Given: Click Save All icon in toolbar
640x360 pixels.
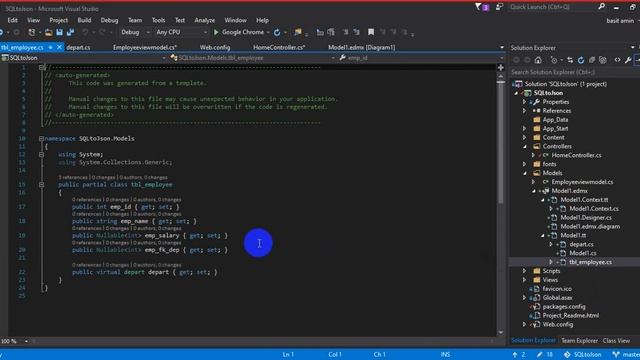Looking at the screenshot, I should coord(70,32).
